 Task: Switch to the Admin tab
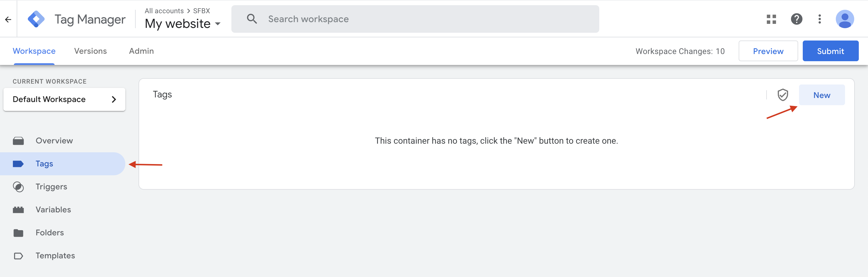point(141,51)
